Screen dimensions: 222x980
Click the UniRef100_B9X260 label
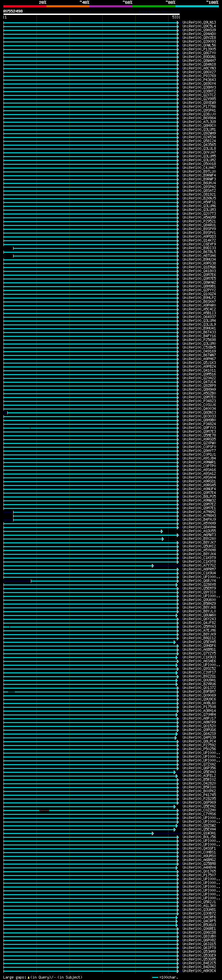point(199,539)
